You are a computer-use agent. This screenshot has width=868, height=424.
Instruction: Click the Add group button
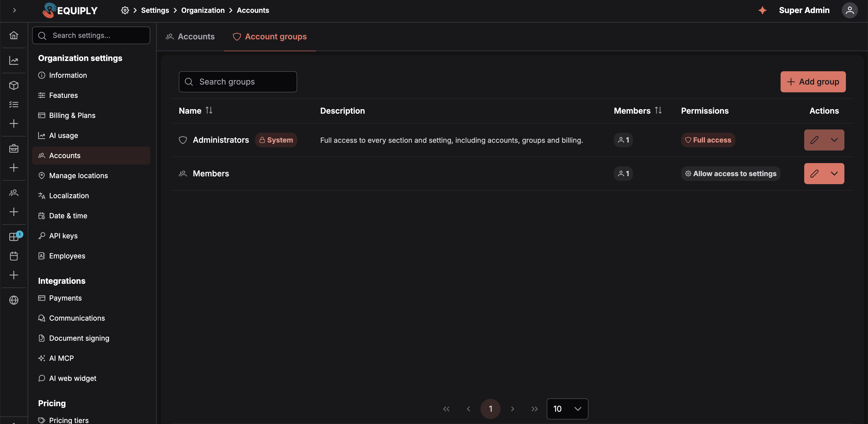coord(813,82)
